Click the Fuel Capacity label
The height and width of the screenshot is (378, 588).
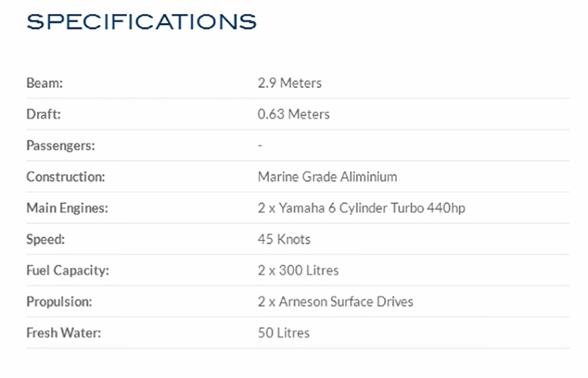tap(67, 270)
